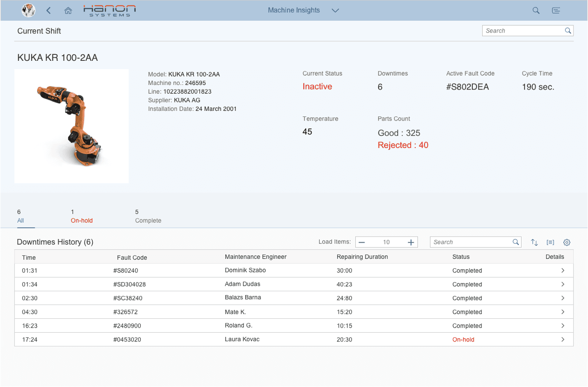Viewport: 588px width, 387px height.
Task: Click Mate K. in the table
Action: click(235, 312)
